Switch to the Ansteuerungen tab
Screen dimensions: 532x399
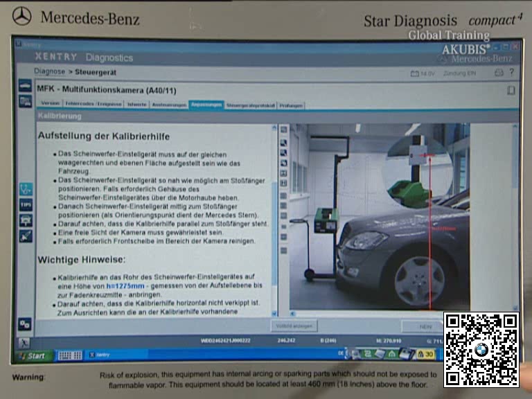point(169,105)
